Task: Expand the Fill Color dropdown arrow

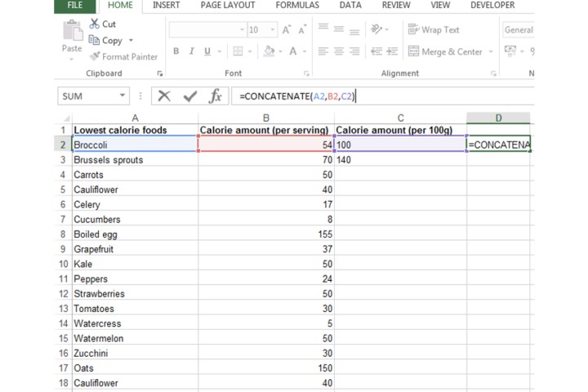Action: [x=280, y=51]
